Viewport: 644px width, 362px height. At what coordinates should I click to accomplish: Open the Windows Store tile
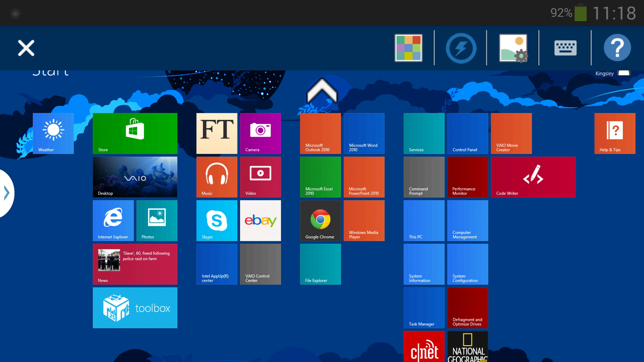135,133
